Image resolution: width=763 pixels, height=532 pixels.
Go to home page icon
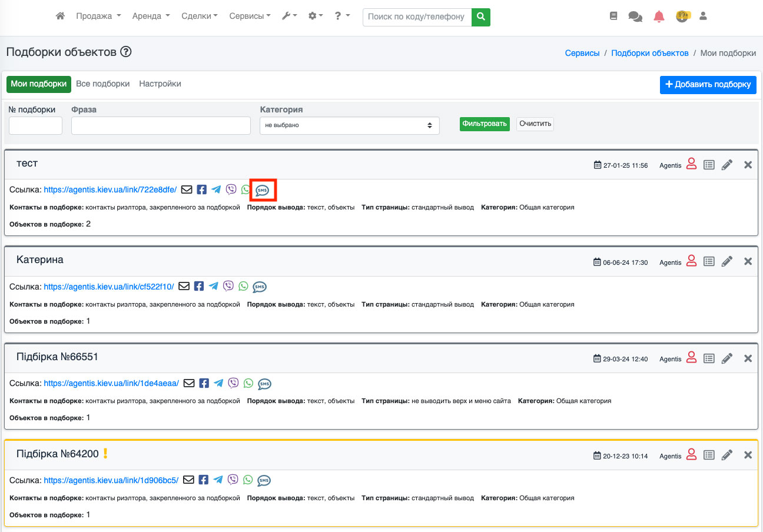coord(60,16)
